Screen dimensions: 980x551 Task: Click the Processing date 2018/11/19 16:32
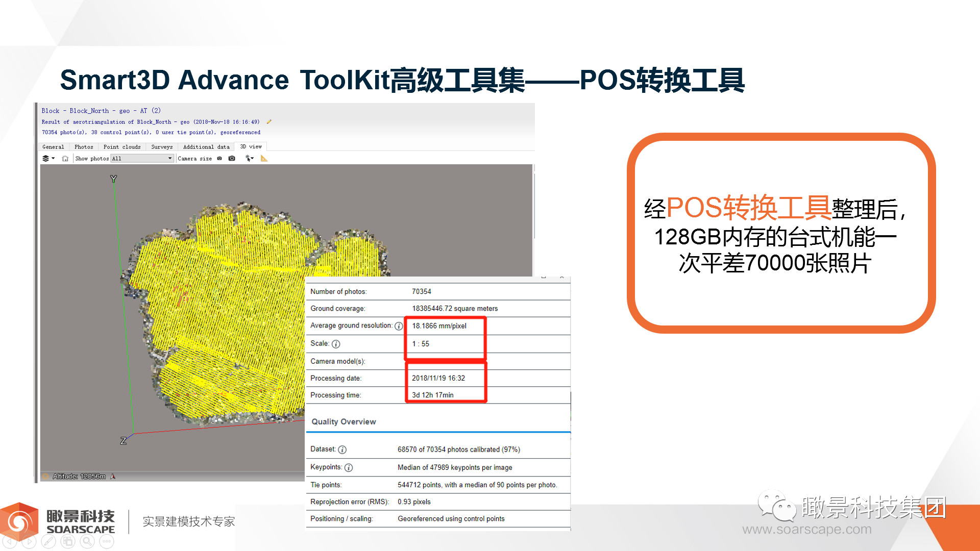438,378
